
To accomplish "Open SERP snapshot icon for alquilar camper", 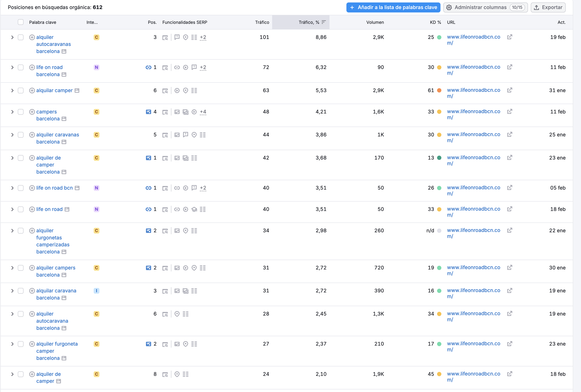I will [165, 91].
